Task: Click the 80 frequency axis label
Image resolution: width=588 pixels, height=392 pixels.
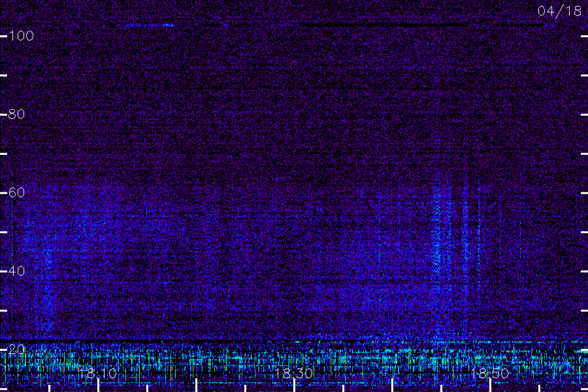Action: pos(16,114)
